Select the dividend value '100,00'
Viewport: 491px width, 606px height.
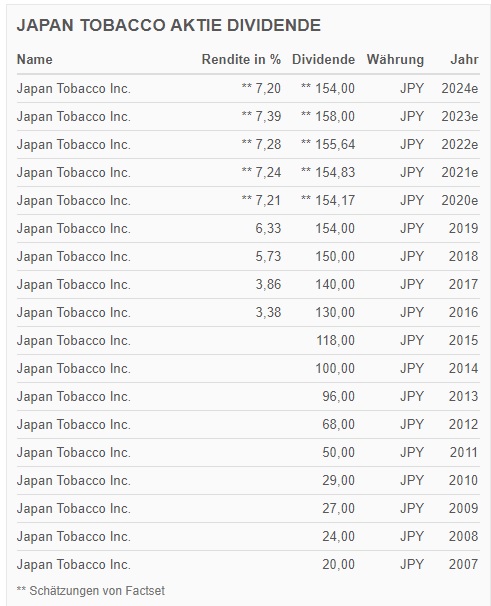click(x=335, y=368)
